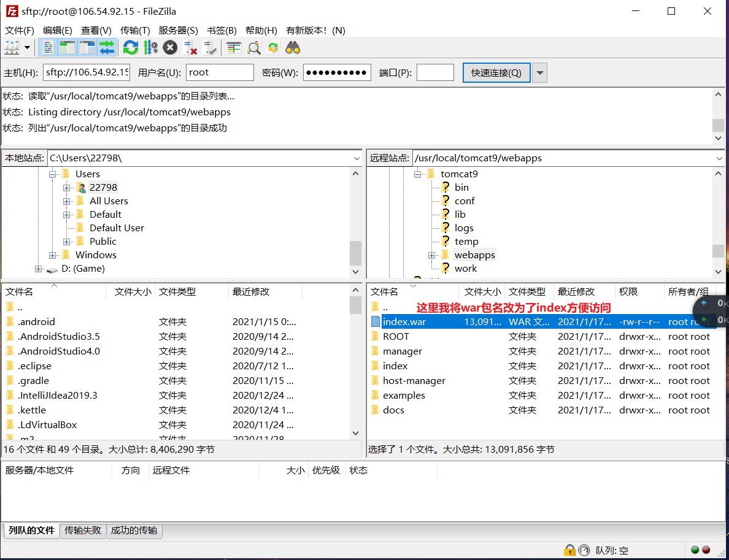Click the port number field
This screenshot has height=560, width=729.
[435, 72]
